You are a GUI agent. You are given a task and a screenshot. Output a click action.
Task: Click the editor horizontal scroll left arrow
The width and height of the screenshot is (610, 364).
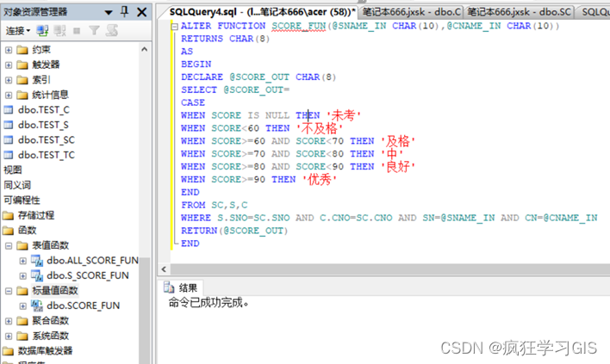point(164,269)
